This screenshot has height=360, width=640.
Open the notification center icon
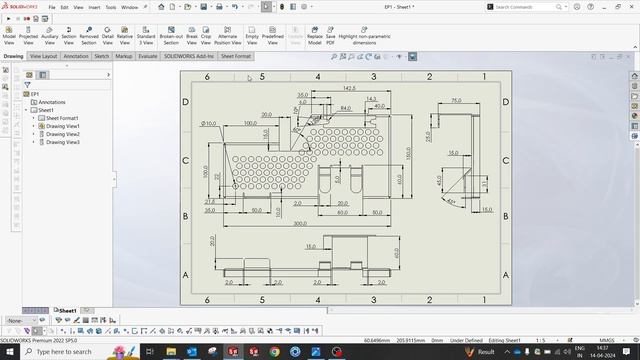[626, 351]
